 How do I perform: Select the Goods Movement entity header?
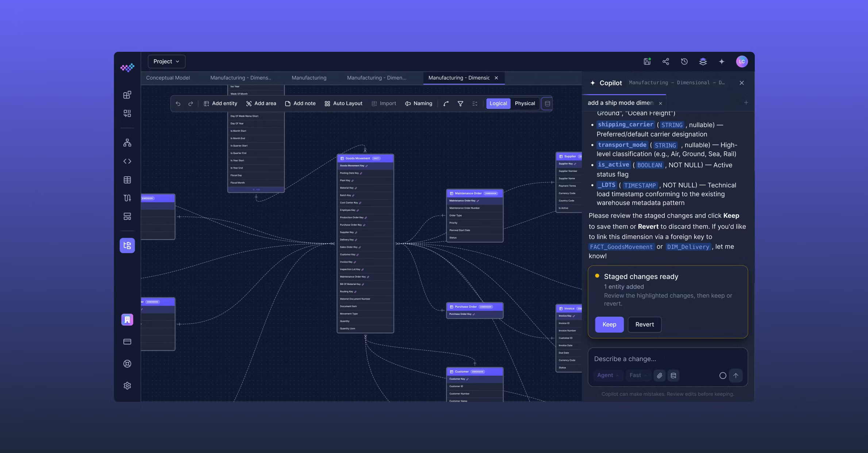pos(365,158)
